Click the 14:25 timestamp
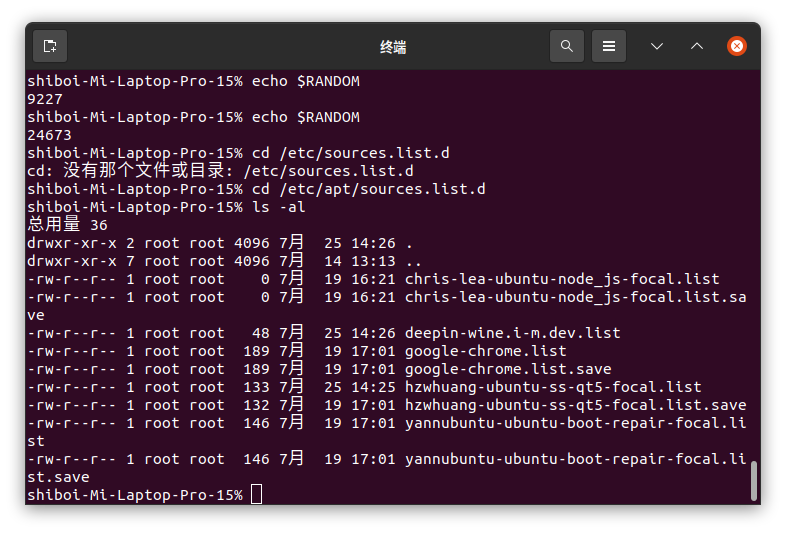This screenshot has width=786, height=533. click(x=373, y=387)
